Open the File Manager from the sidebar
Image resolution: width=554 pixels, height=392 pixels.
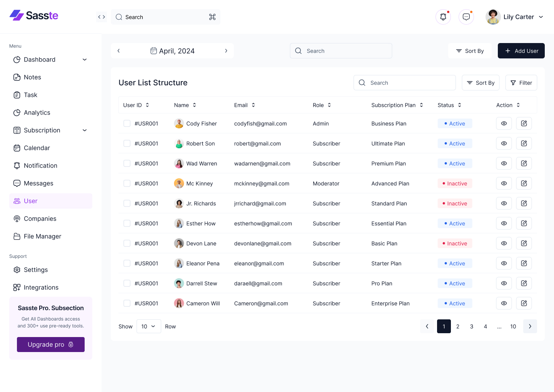click(42, 236)
